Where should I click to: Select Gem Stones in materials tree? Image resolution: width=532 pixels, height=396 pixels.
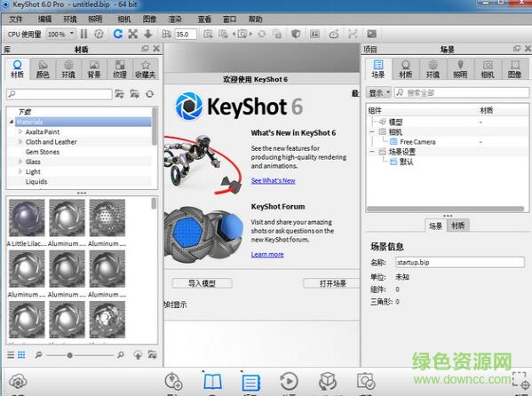coord(43,152)
